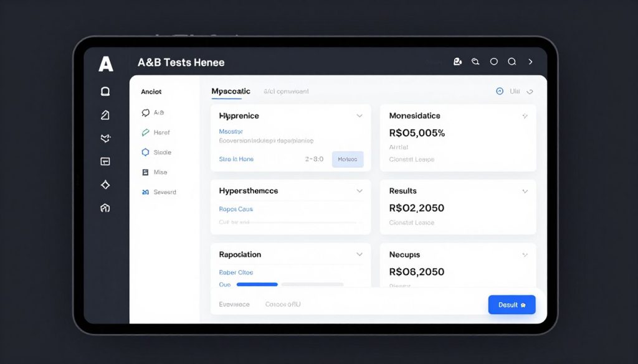The width and height of the screenshot is (638, 364).
Task: Open the search icon in the header
Action: (x=512, y=62)
